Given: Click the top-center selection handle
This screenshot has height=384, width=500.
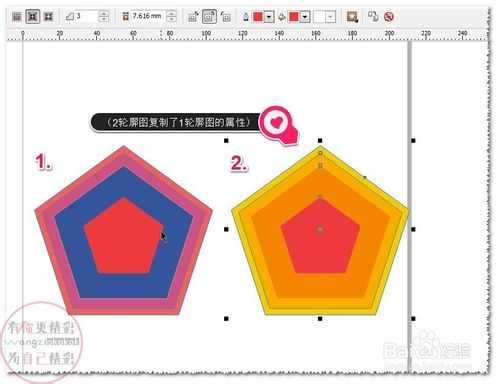Looking at the screenshot, I should [320, 141].
